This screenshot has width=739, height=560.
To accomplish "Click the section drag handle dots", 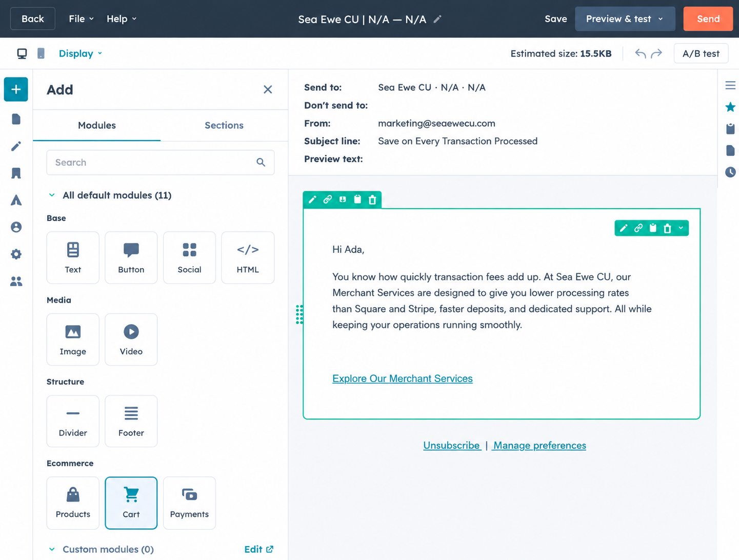I will [x=299, y=314].
